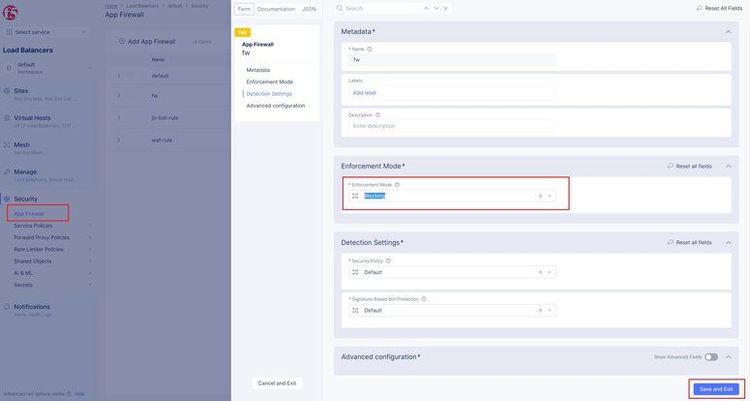Jump to Enforcement Mode in outline

click(x=270, y=82)
